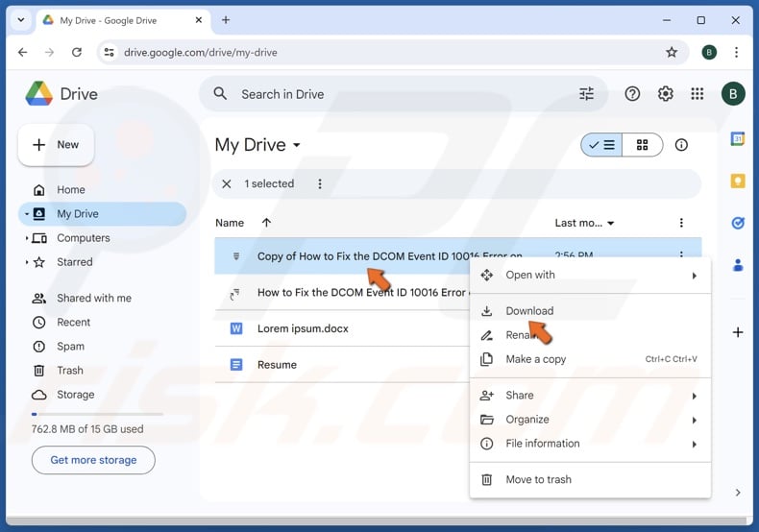Open search filter options icon
Viewport: 759px width, 532px height.
point(586,94)
